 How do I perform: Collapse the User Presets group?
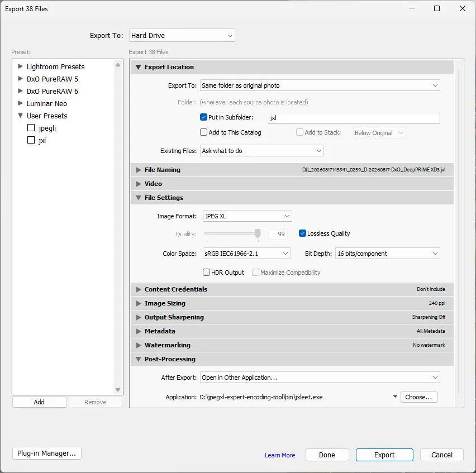coord(20,116)
